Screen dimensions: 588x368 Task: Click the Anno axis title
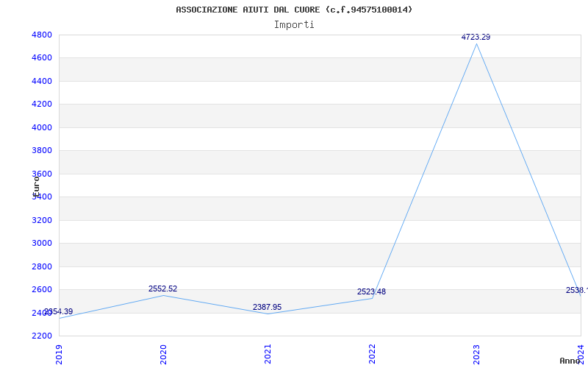point(570,361)
